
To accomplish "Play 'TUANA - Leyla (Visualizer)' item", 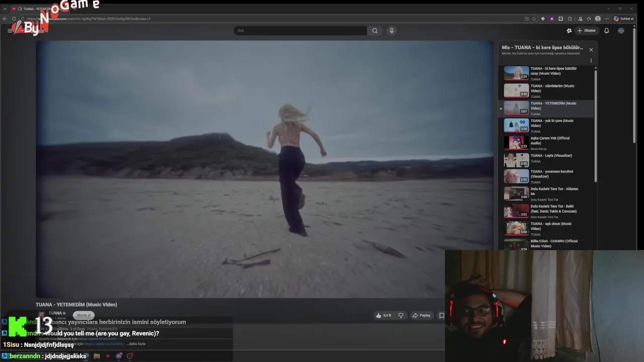I will tap(546, 160).
